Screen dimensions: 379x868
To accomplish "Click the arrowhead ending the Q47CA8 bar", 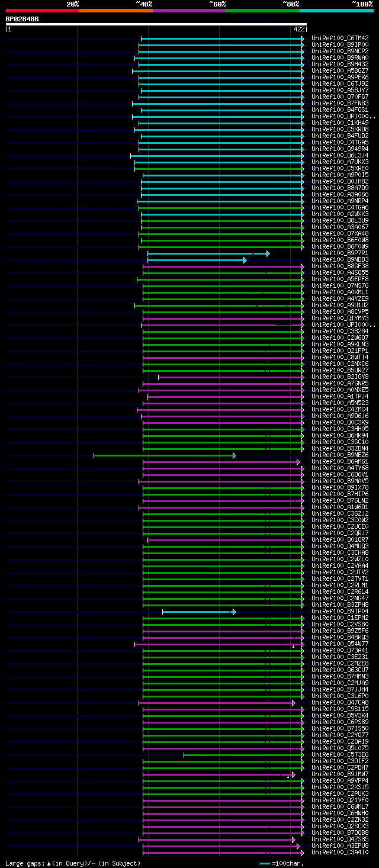I will pos(293,703).
